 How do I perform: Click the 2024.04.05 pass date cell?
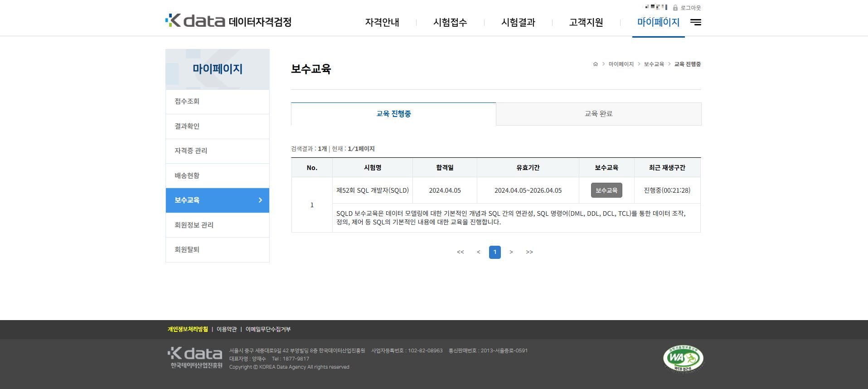point(445,190)
